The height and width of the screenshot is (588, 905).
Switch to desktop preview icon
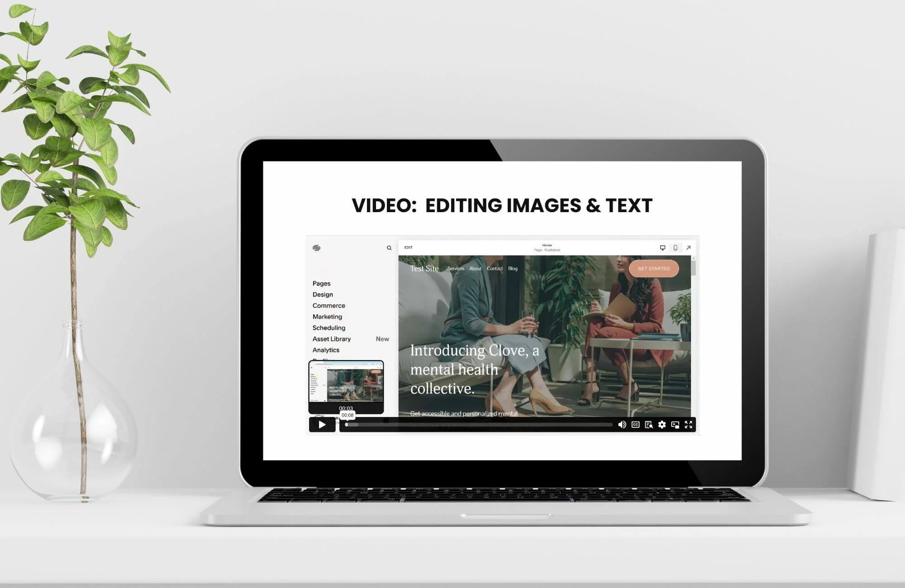(x=662, y=248)
